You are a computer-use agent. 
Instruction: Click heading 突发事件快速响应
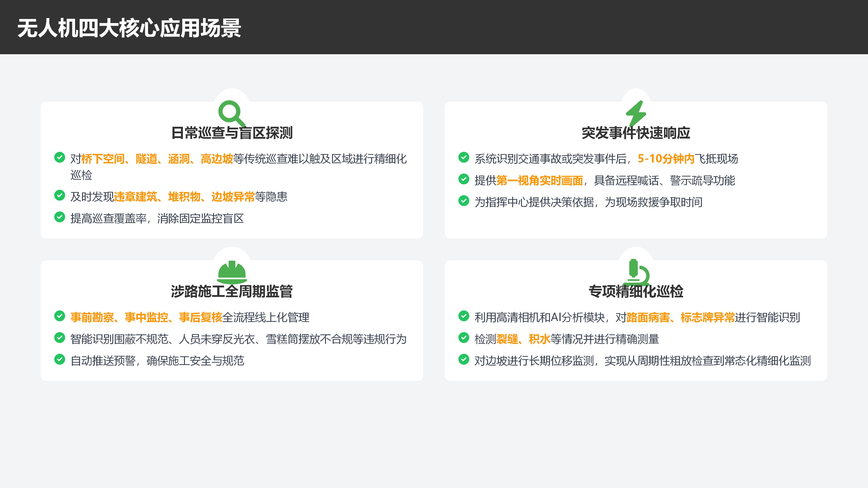point(636,133)
